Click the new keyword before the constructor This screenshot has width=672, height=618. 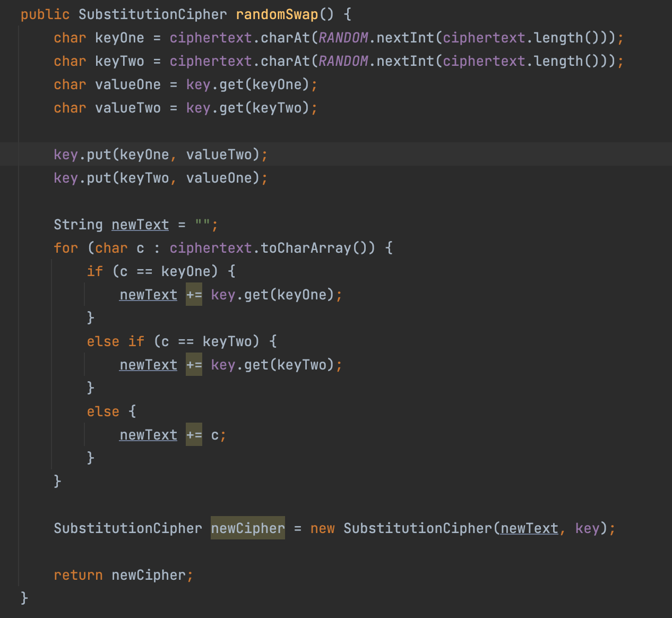(322, 528)
